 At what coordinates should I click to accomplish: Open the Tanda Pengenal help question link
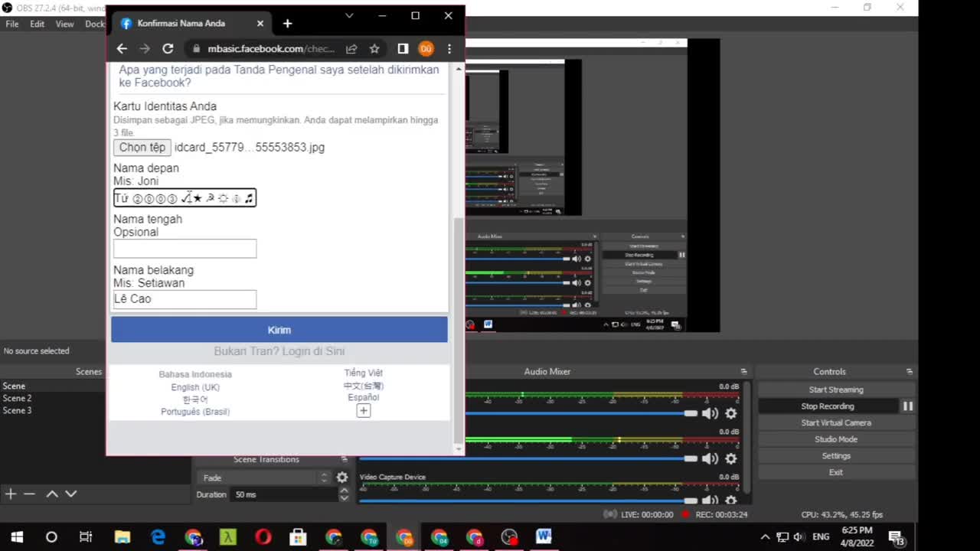[x=279, y=76]
